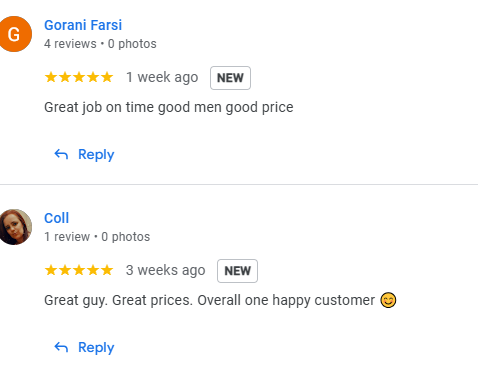Click the fifth star of Gorani Farsi's rating
The width and height of the screenshot is (478, 373).
click(107, 77)
